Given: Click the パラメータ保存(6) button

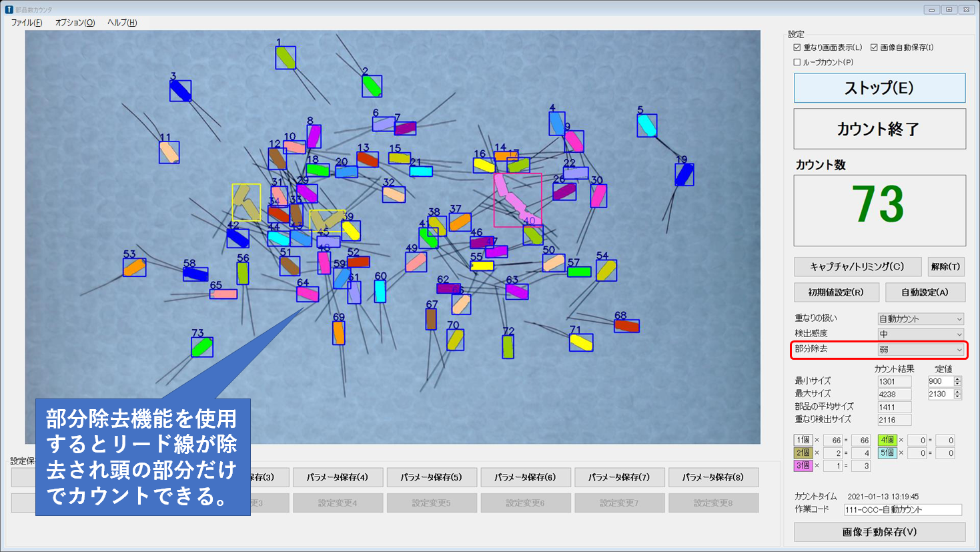Looking at the screenshot, I should pyautogui.click(x=525, y=477).
